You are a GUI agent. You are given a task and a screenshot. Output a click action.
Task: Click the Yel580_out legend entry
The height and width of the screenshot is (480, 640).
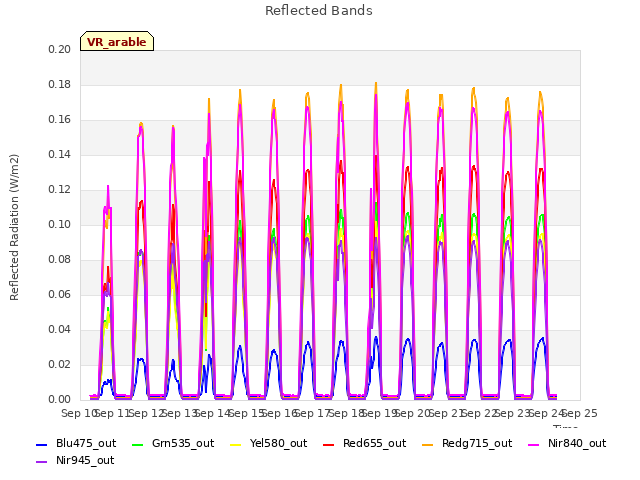(x=268, y=444)
